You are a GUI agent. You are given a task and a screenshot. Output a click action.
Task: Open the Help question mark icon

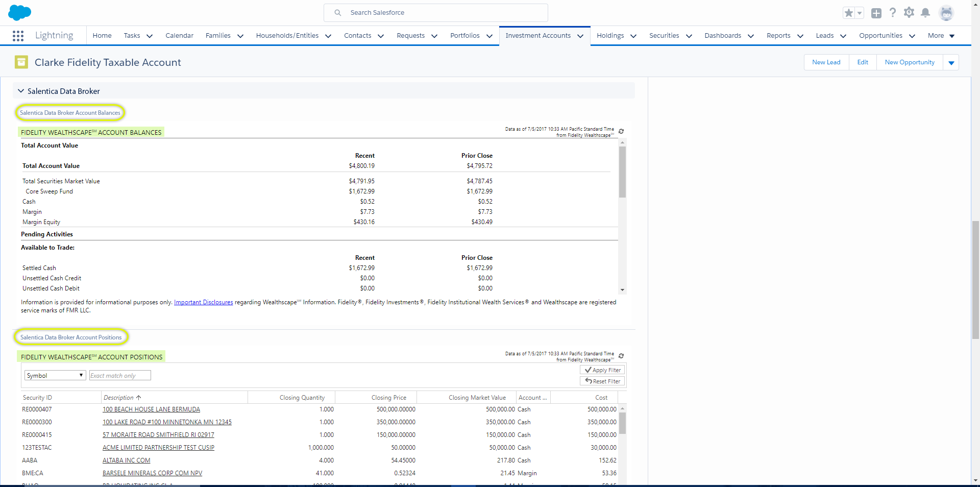(x=893, y=13)
